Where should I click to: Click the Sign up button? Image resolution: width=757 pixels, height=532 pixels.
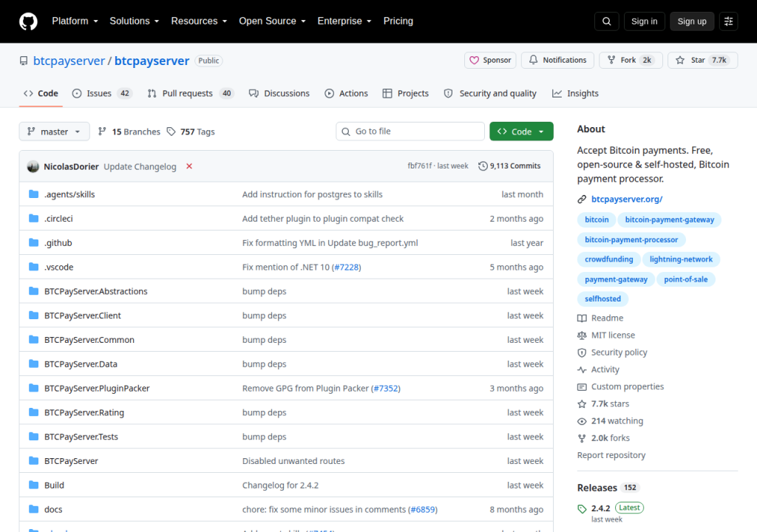[692, 21]
